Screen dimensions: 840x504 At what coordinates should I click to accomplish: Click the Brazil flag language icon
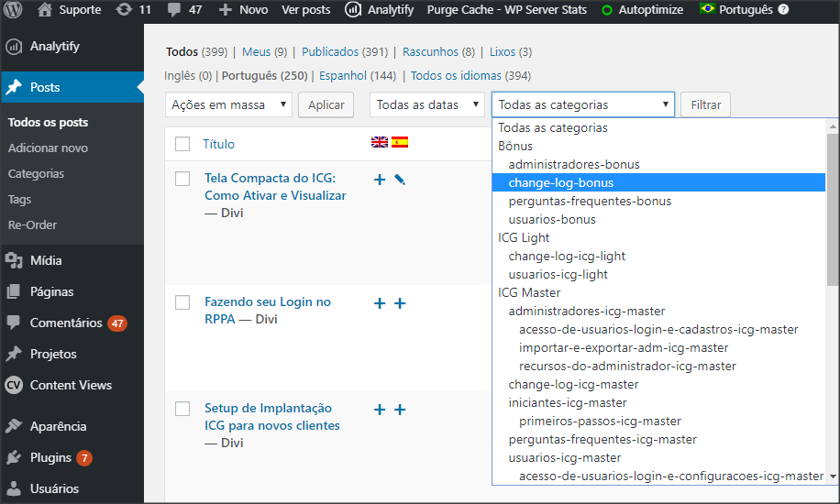click(x=707, y=8)
